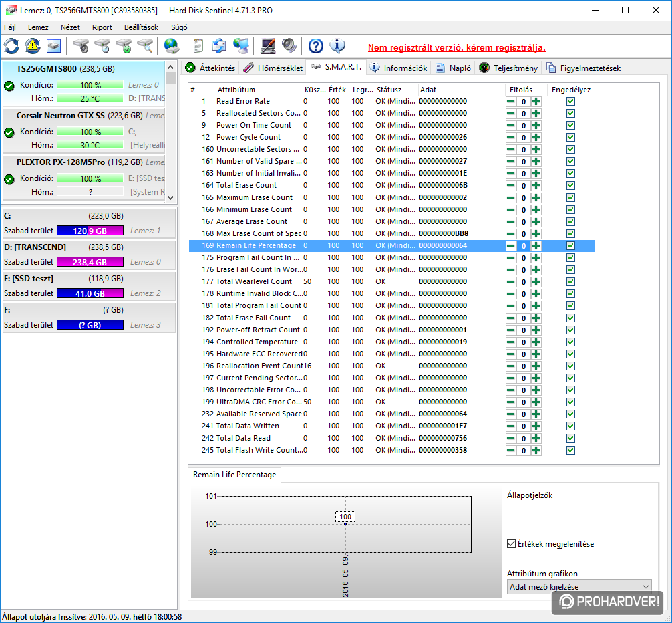672x623 pixels.
Task: Toggle enable checkbox for Power Cycle Count
Action: (570, 138)
